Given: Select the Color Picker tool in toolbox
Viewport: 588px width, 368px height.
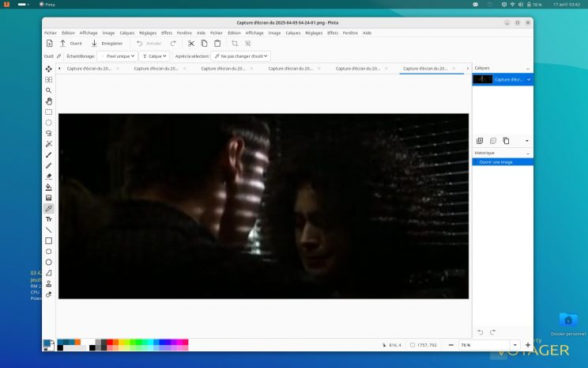Looking at the screenshot, I should coord(49,208).
